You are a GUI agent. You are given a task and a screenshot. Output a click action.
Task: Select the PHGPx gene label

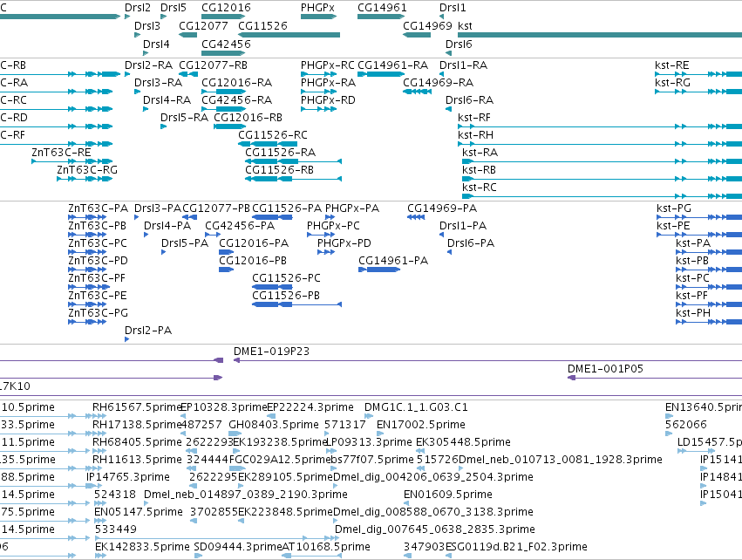317,8
